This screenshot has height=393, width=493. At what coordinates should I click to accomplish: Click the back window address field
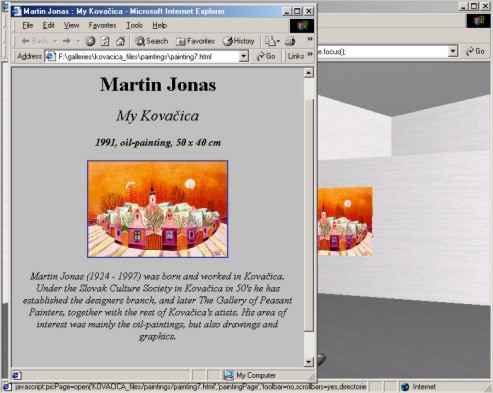[387, 51]
